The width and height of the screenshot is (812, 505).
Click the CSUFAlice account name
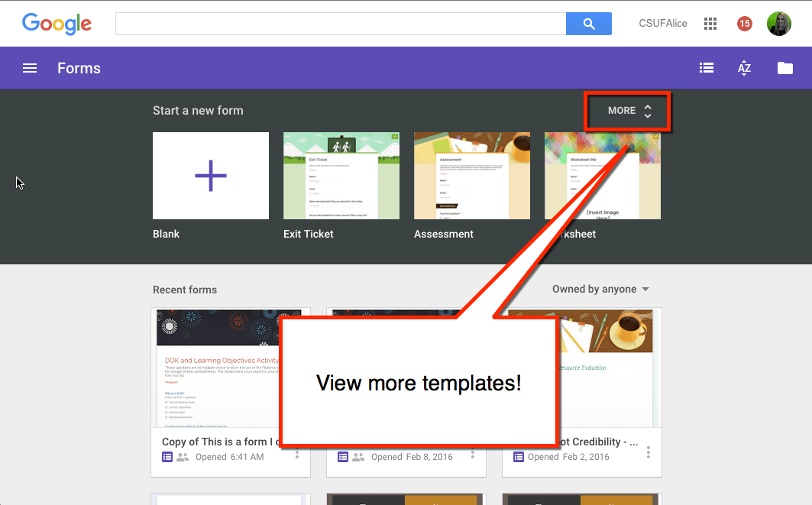[663, 24]
